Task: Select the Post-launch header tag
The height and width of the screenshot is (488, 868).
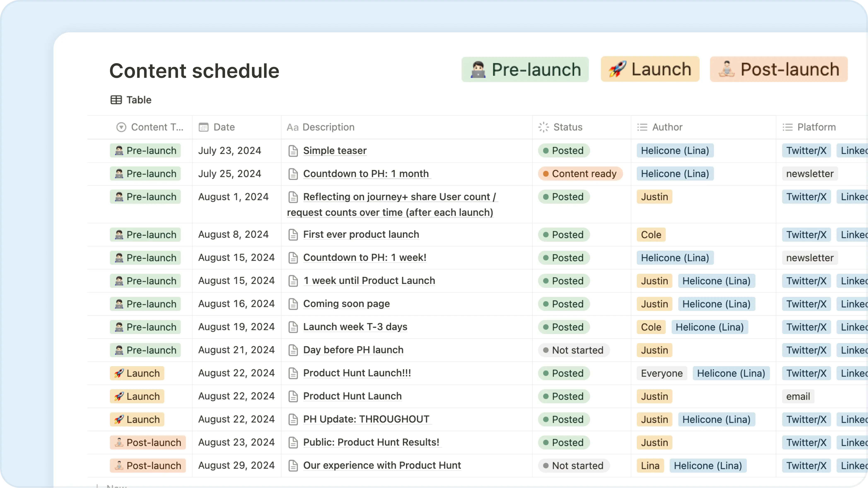Action: point(778,69)
